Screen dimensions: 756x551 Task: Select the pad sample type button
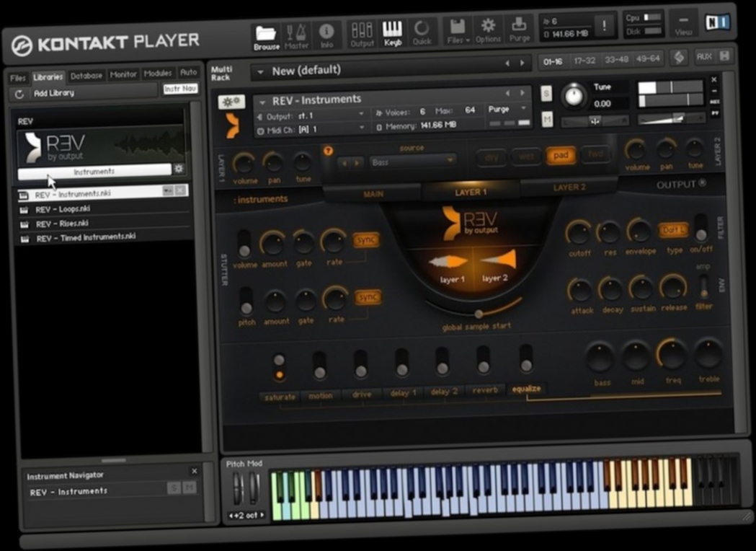point(560,156)
